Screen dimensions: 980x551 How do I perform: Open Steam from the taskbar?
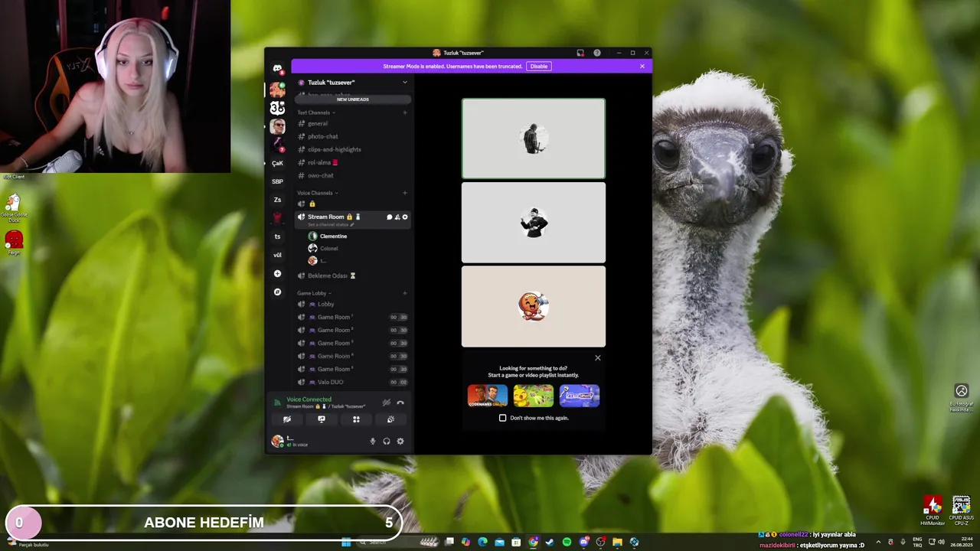pyautogui.click(x=550, y=542)
